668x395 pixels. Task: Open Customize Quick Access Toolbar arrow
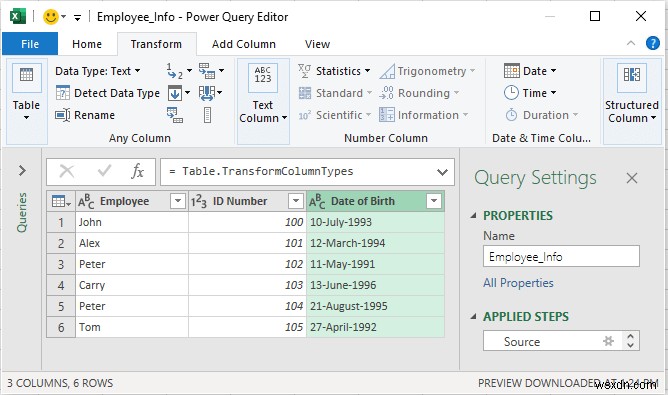77,17
